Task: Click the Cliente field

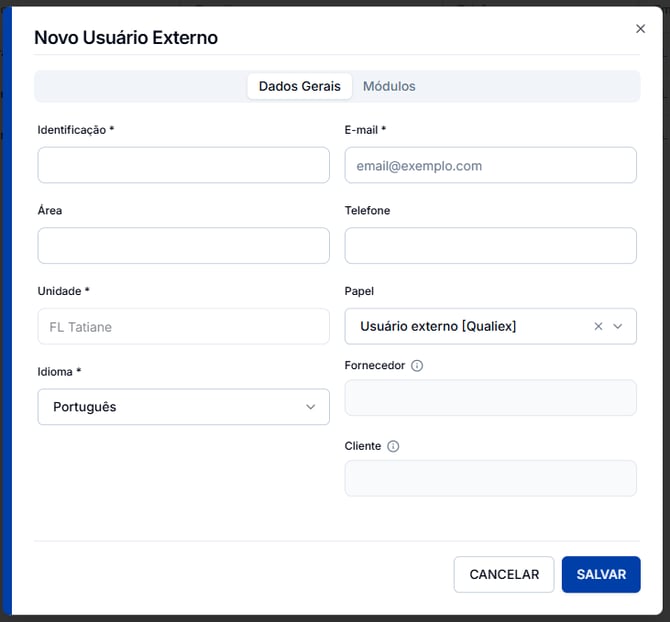Action: pyautogui.click(x=491, y=478)
